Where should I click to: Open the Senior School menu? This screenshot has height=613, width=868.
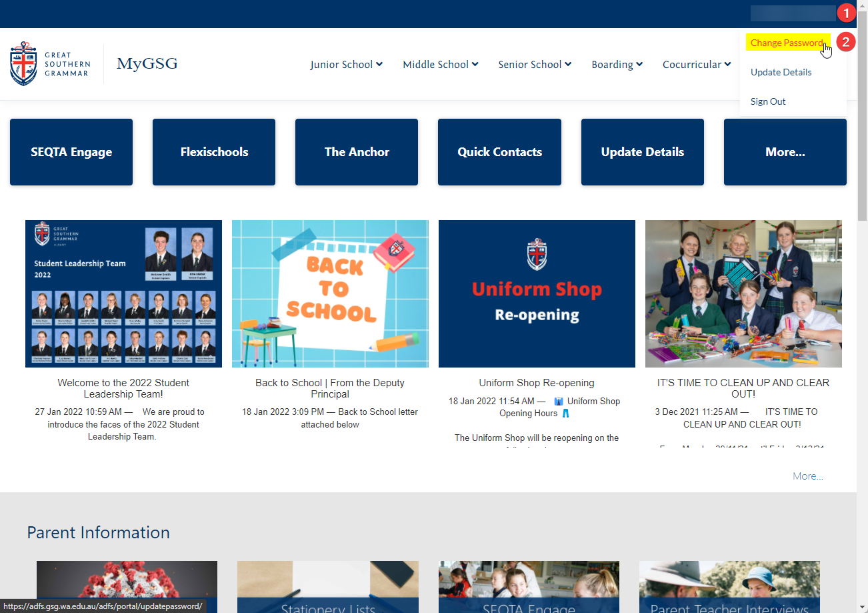pos(534,64)
